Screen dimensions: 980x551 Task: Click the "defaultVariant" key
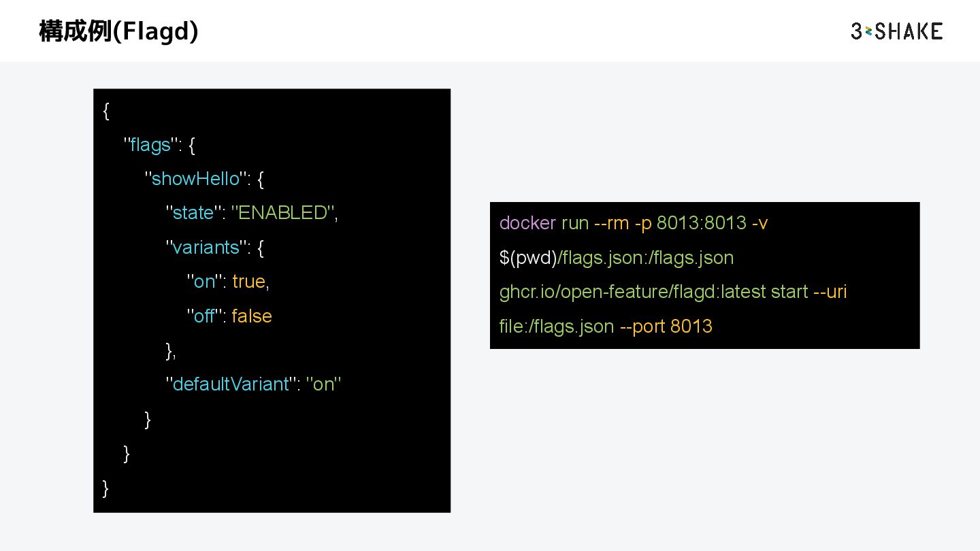click(231, 384)
